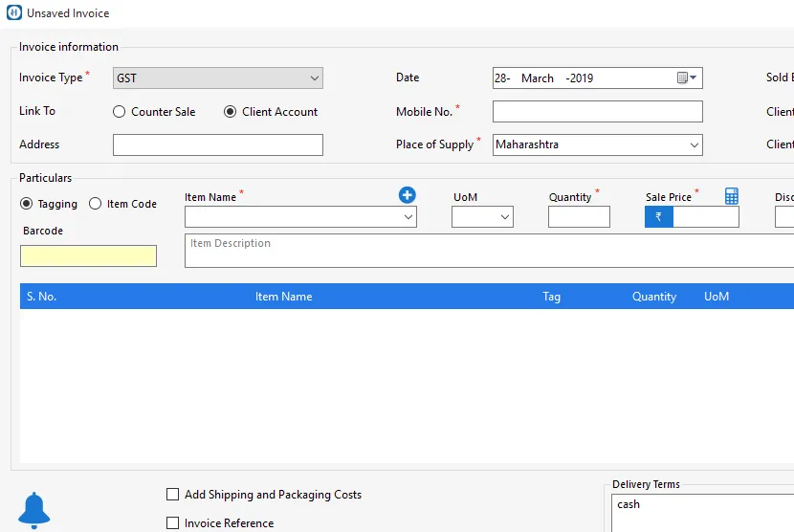Click the blue plus add item icon
Screen dimensions: 794x532
coord(407,195)
